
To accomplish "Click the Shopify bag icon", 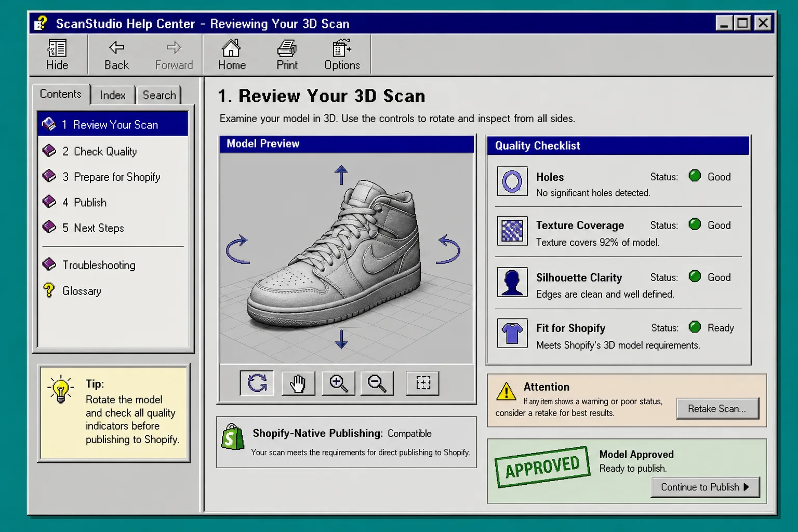I will [x=232, y=436].
